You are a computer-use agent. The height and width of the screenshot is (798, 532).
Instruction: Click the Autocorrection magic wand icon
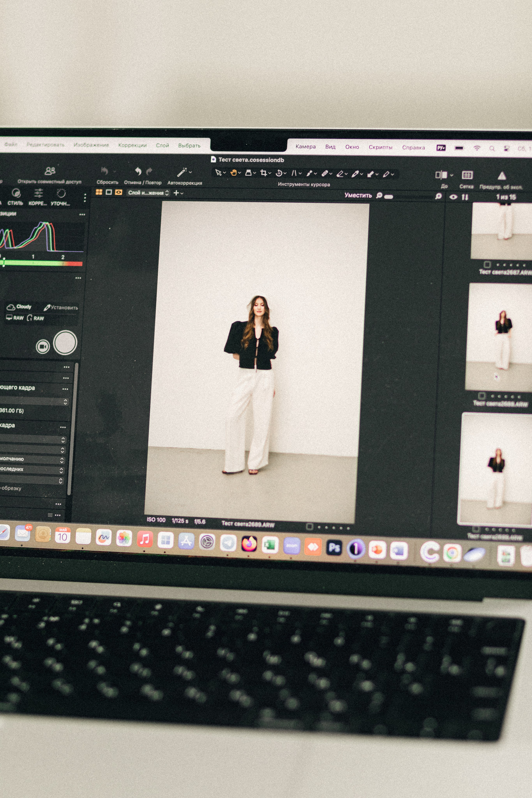182,172
